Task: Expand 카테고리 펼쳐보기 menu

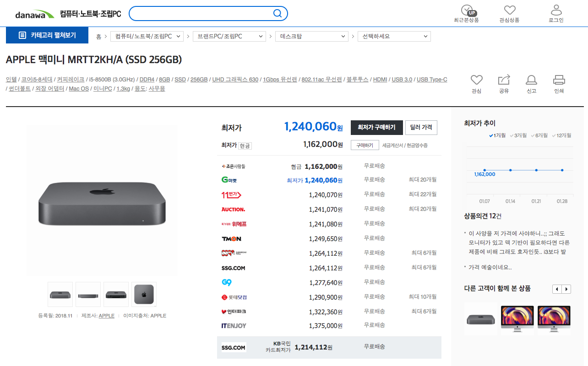Action: click(x=47, y=35)
